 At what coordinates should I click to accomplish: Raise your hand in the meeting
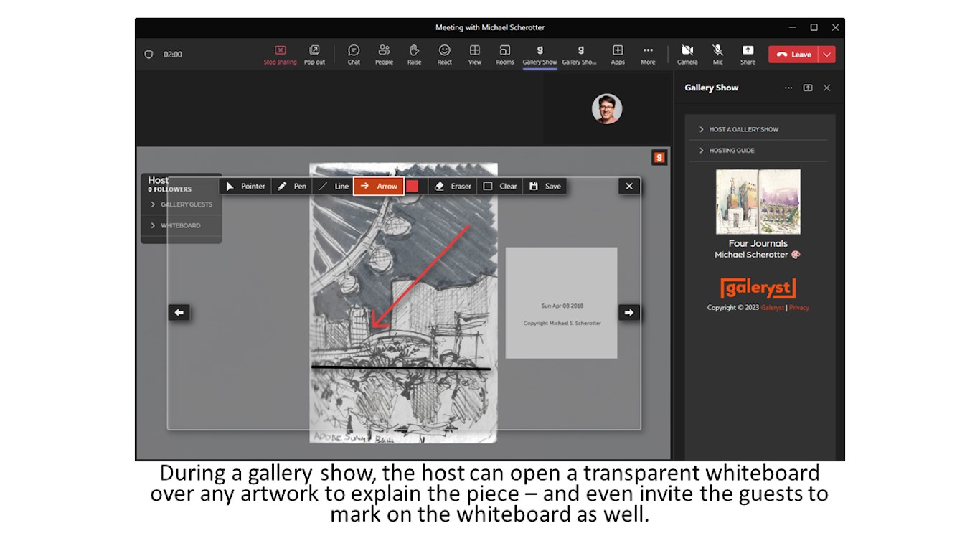pyautogui.click(x=414, y=55)
